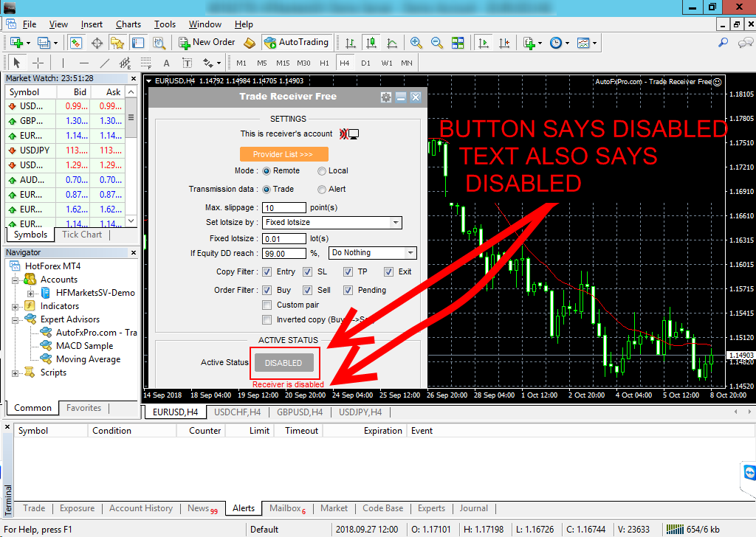
Task: Toggle the SL copy filter checkbox
Action: [x=308, y=271]
